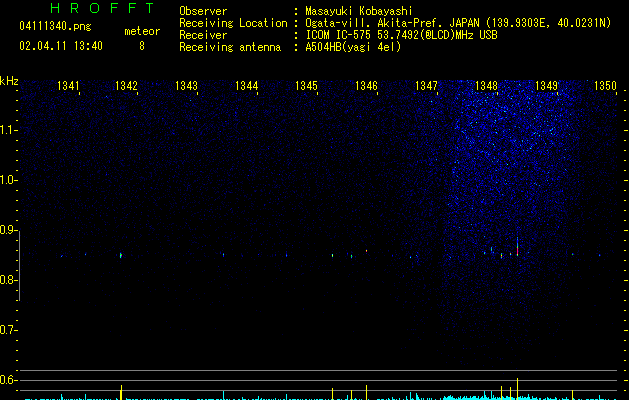This screenshot has width=629, height=400.
Task: Click the 0.7 kHz frequency label
Action: tap(9, 330)
